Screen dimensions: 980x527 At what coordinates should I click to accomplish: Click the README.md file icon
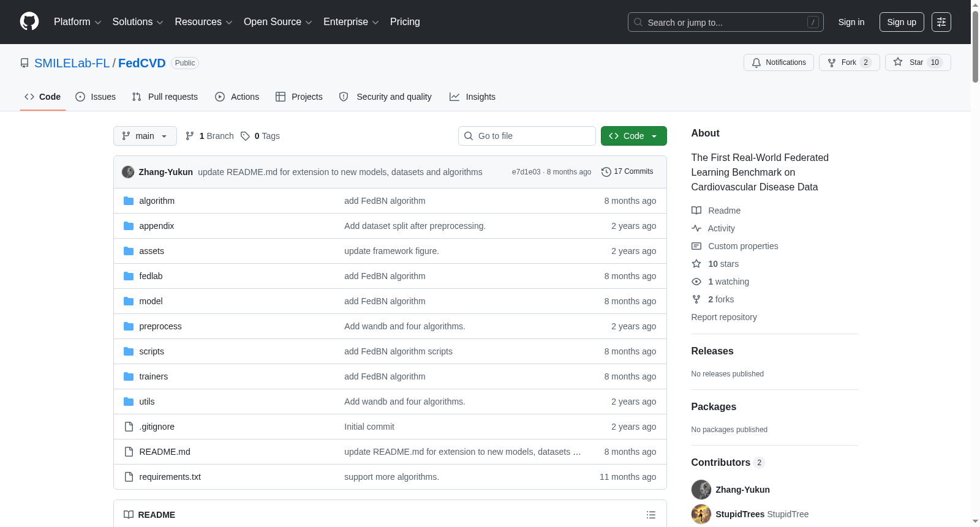pyautogui.click(x=129, y=452)
